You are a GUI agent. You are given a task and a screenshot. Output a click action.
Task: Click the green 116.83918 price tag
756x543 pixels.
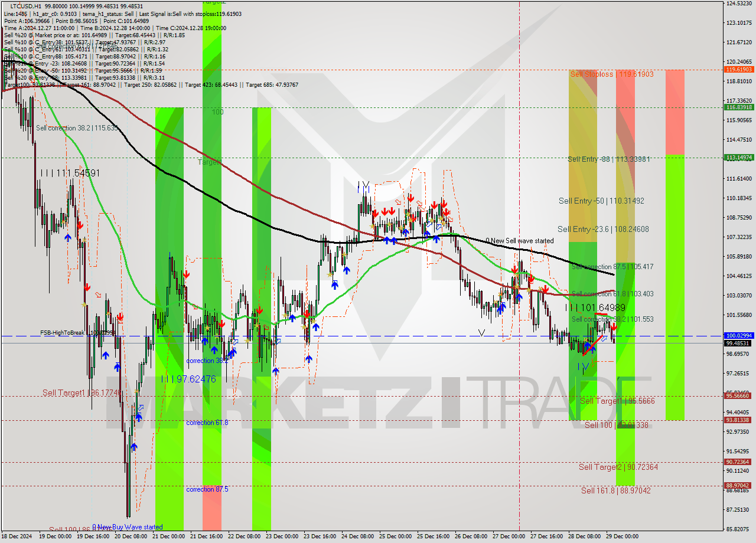[x=738, y=107]
